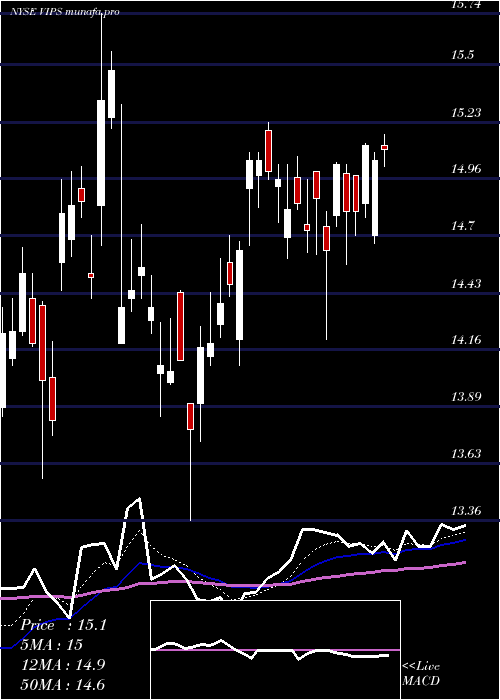Select the 13.36 price axis label

point(466,511)
